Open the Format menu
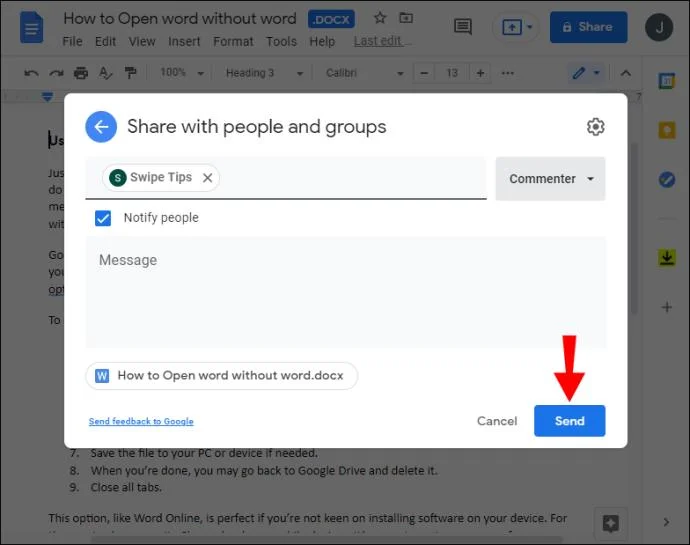Screen dimensions: 690x545 [233, 41]
